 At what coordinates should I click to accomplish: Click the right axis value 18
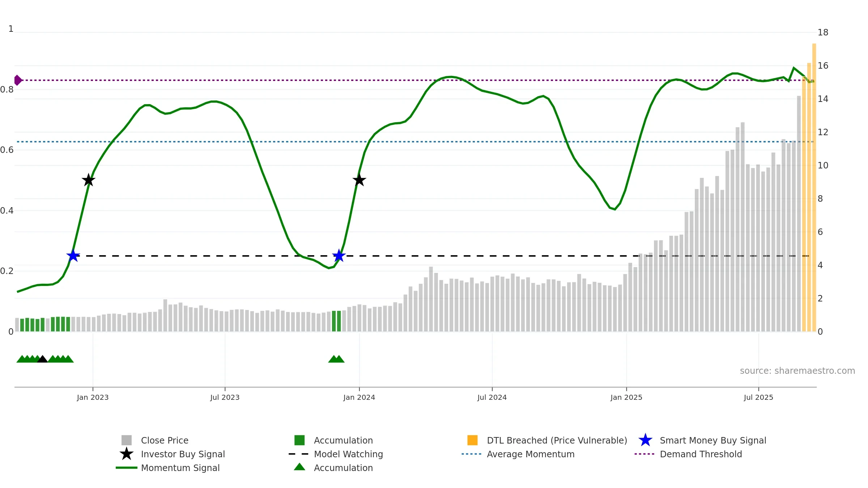pos(823,33)
